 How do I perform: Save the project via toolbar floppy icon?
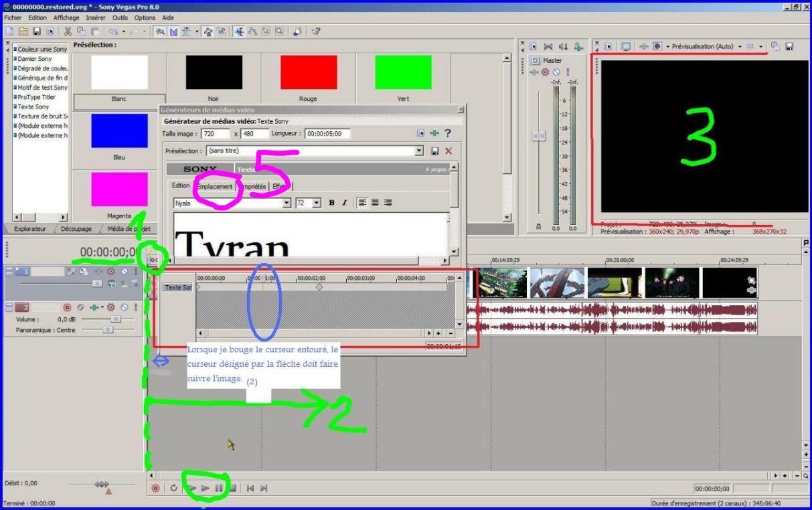coord(37,31)
